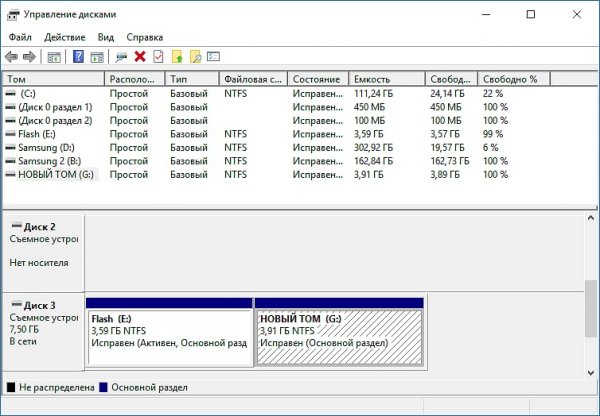Click the Forward arrow toolbar icon

[29, 57]
